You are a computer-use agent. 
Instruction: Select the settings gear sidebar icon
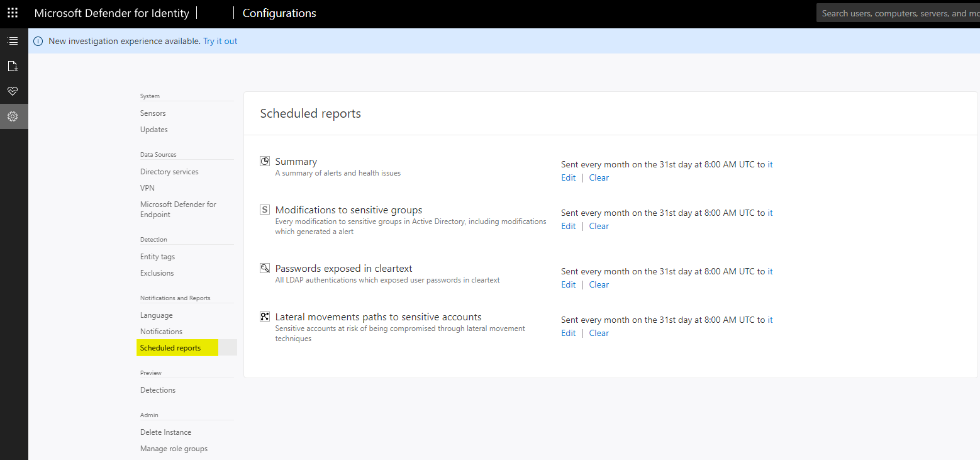[13, 116]
